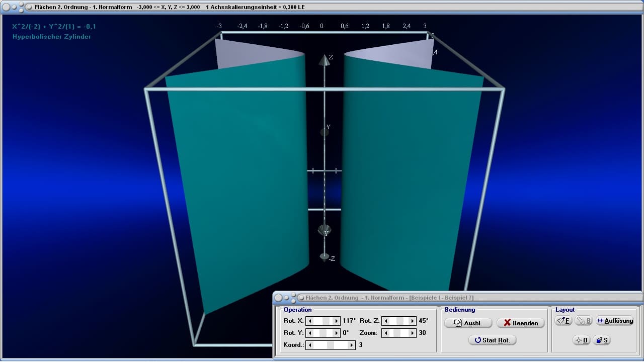
Task: Decrease Rot. X with its left arrow
Action: tap(310, 321)
